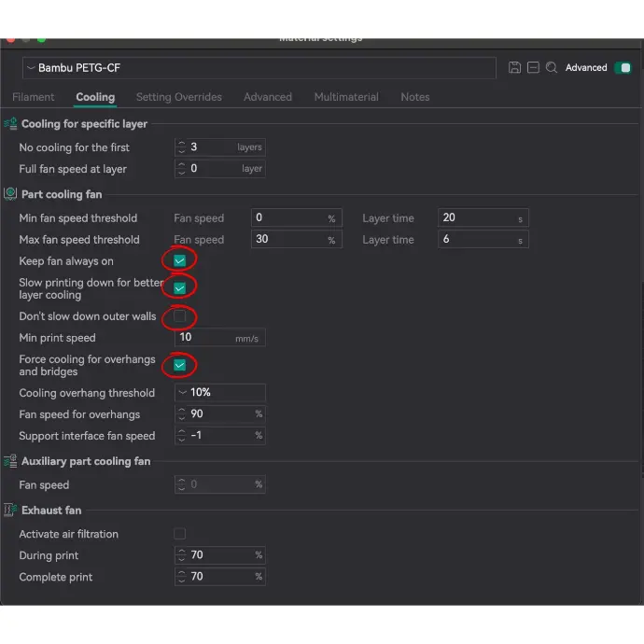Click the Auxiliary part cooling fan icon
644x644 pixels.
11,461
